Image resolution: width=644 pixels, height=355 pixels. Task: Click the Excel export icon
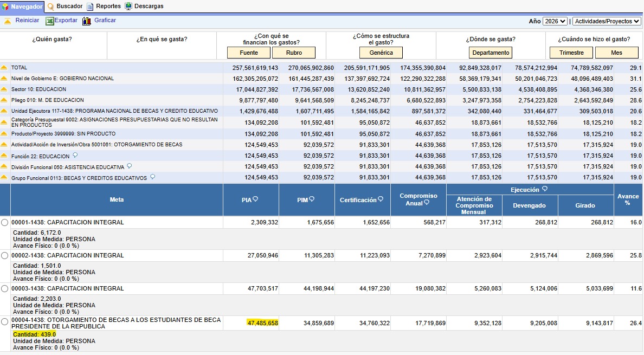tap(50, 21)
